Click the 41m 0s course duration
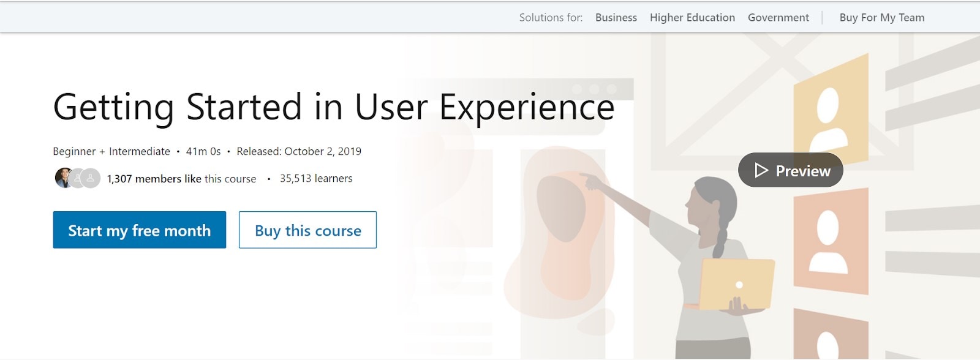Screen dimensions: 980x360 203,151
